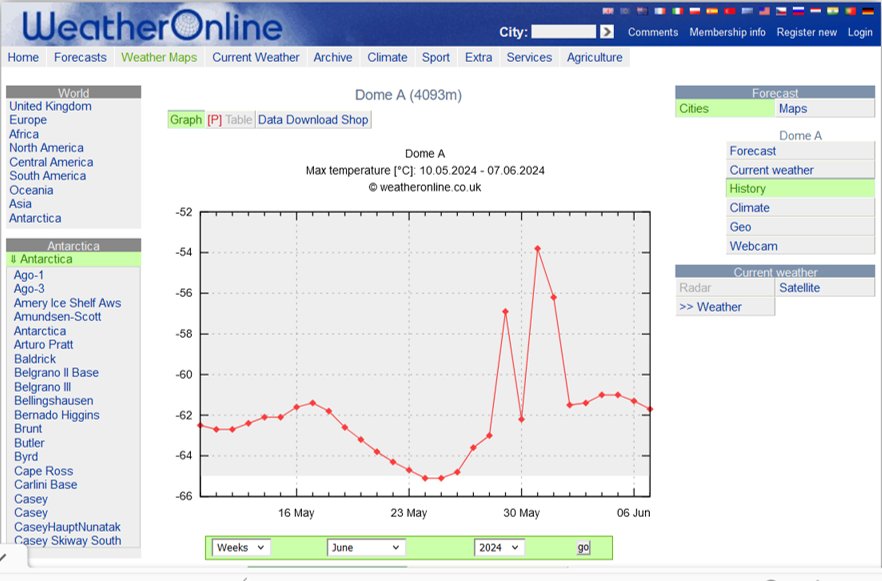Pick the Spanish flag icon
This screenshot has width=882, height=581.
pyautogui.click(x=712, y=11)
